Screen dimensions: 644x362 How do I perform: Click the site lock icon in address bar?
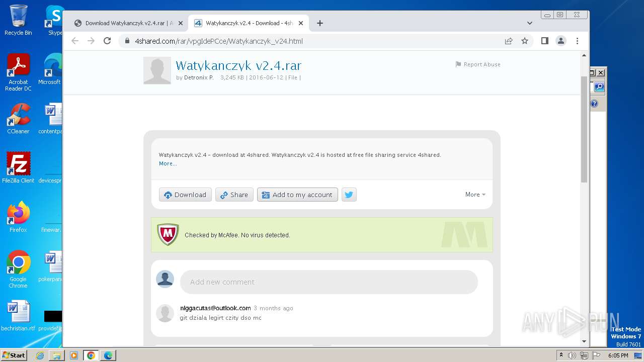tap(127, 41)
